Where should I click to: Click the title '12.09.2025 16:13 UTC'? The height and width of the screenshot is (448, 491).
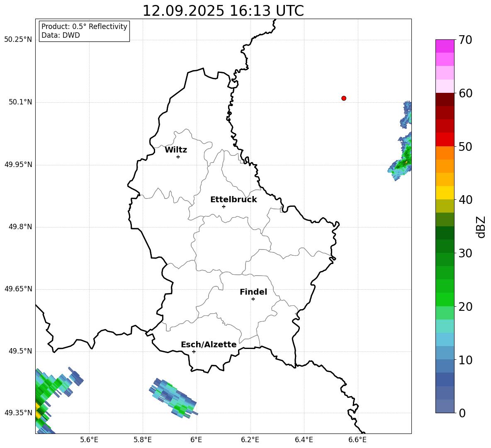223,11
